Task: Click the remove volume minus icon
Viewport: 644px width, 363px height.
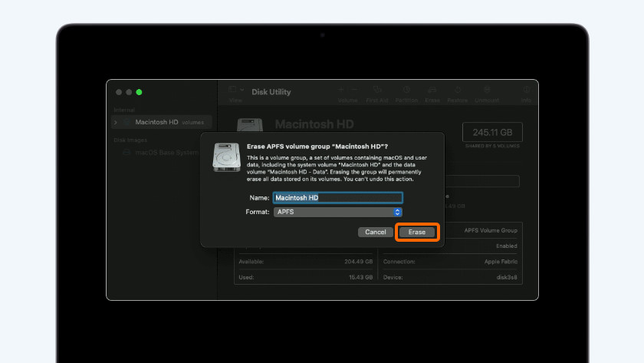Action: [x=353, y=91]
